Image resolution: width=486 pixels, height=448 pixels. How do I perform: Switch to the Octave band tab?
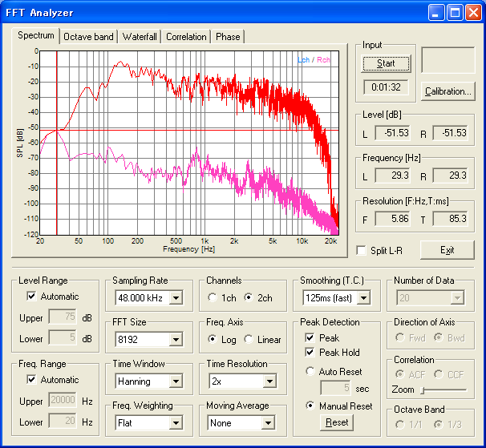point(88,37)
